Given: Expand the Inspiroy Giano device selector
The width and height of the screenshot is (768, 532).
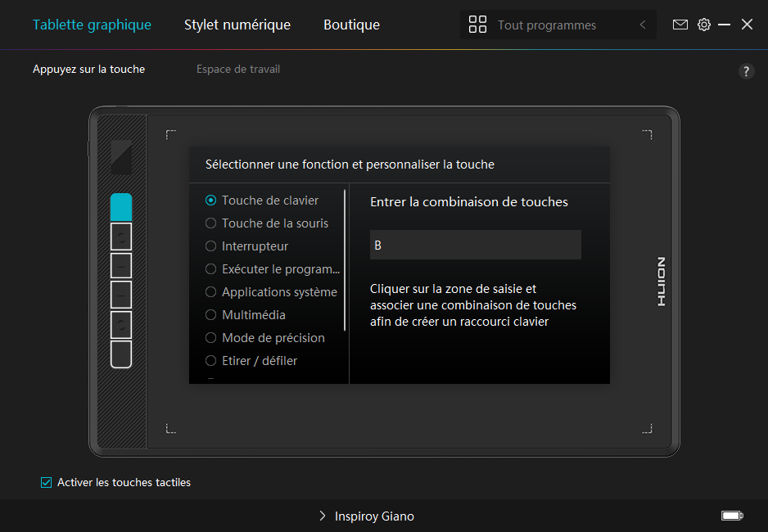Looking at the screenshot, I should 366,516.
